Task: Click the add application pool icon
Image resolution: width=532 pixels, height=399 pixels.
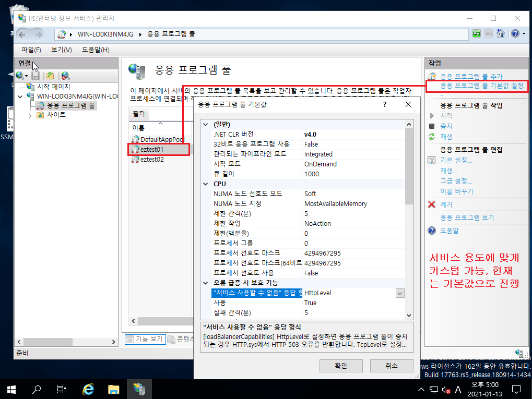Action: pyautogui.click(x=432, y=76)
